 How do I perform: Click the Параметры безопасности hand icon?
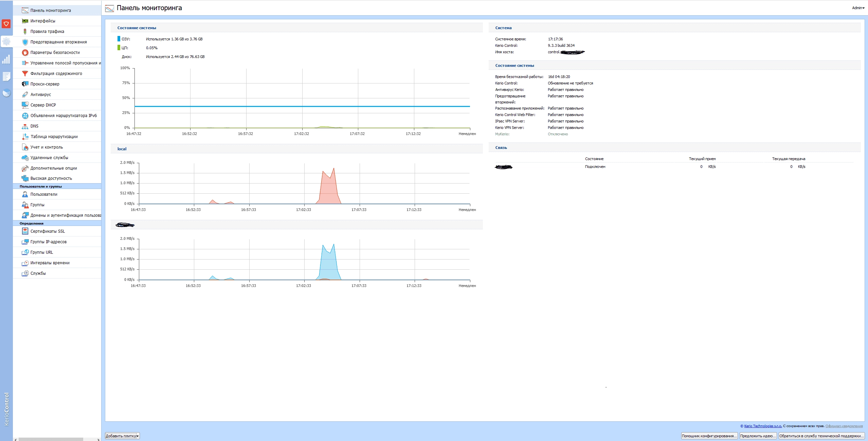pos(25,53)
